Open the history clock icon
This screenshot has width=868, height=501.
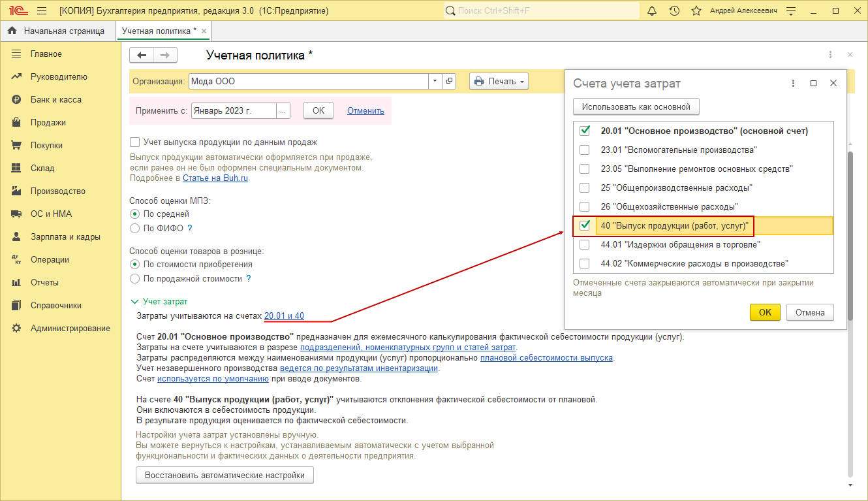674,11
